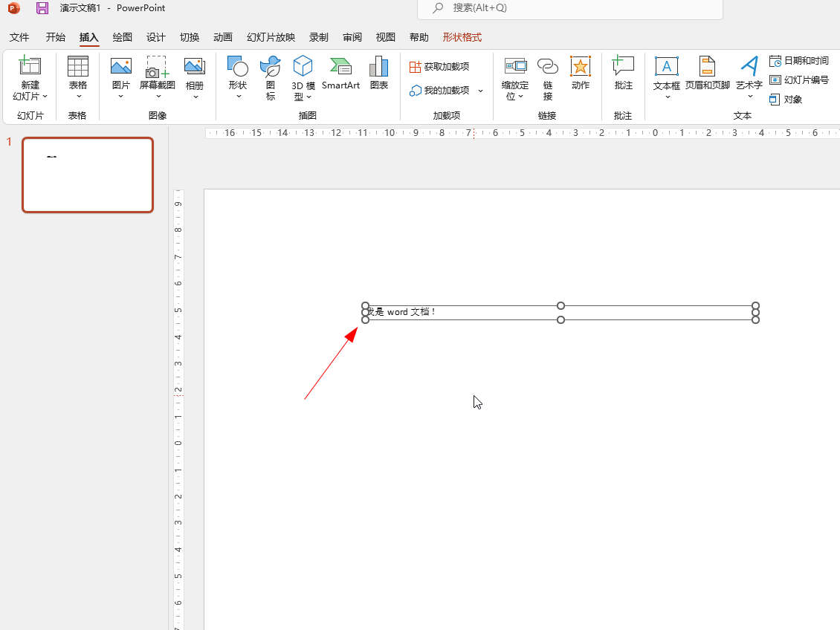Switch to the Design (设计) tab
Screen dimensions: 840x630
[155, 37]
